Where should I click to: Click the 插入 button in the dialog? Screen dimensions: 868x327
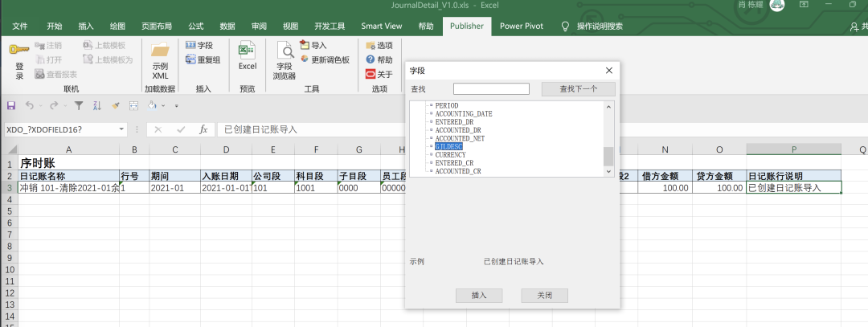click(x=479, y=296)
